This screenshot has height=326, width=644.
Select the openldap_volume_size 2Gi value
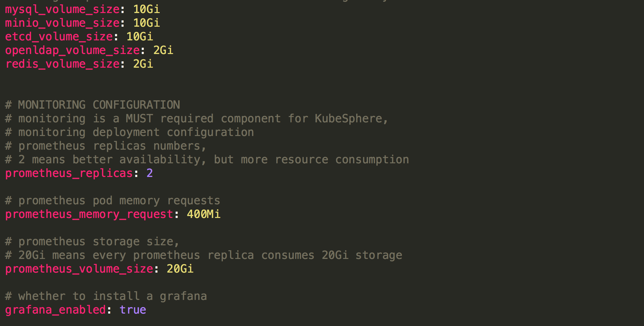tap(163, 50)
